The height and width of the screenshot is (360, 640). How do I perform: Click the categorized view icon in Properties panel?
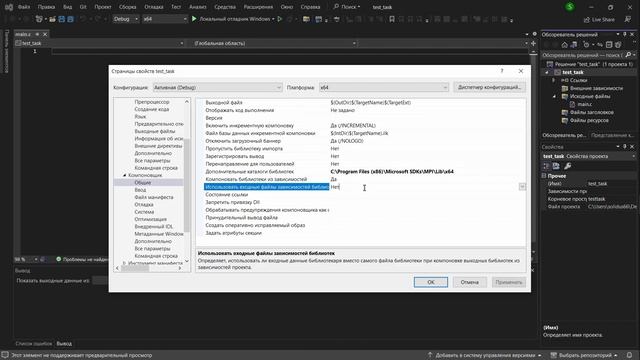[x=546, y=166]
